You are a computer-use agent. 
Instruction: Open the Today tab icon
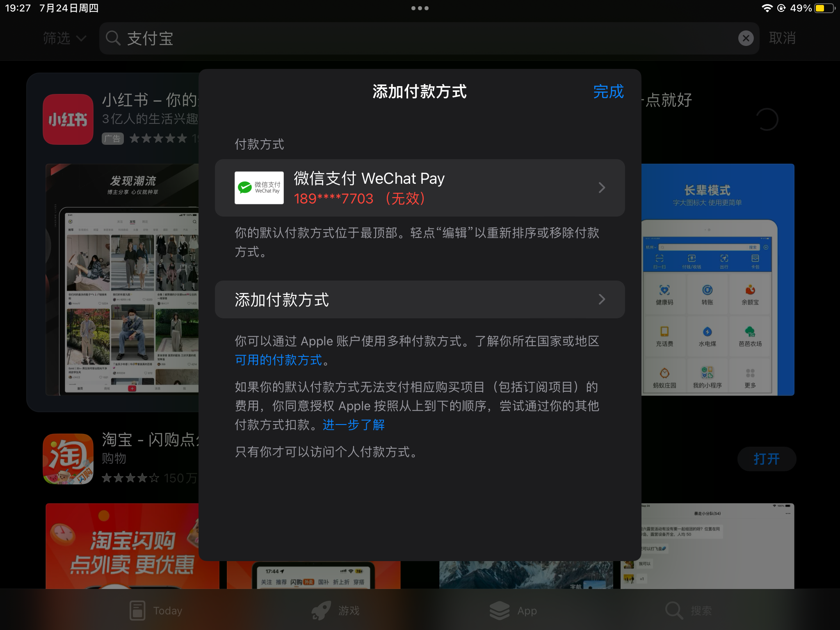(x=137, y=610)
